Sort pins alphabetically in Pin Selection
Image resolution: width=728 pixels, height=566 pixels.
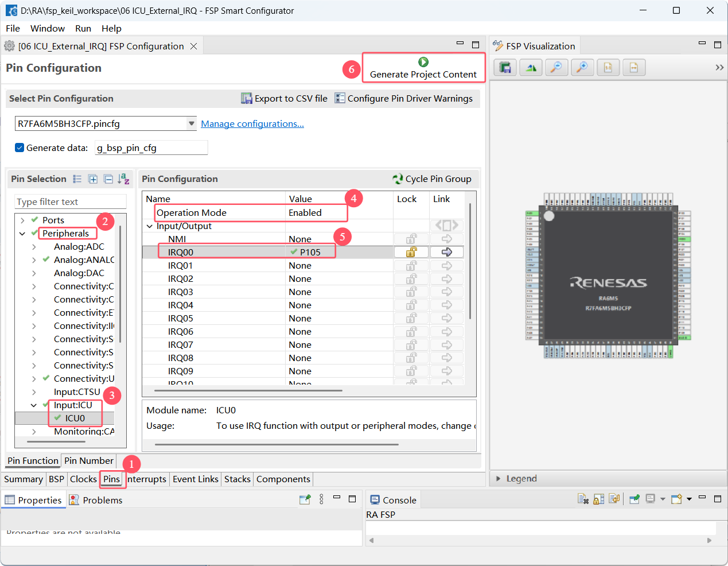(x=123, y=179)
